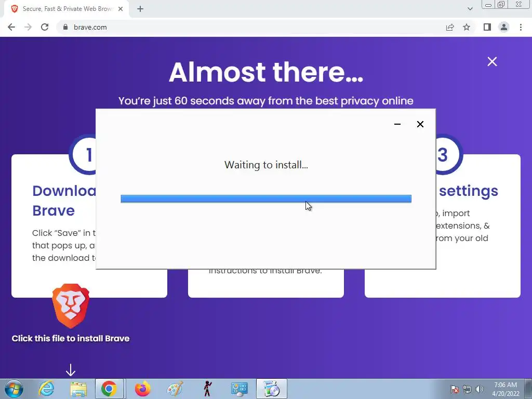Viewport: 532px width, 399px height.
Task: View site security lock info
Action: click(65, 27)
